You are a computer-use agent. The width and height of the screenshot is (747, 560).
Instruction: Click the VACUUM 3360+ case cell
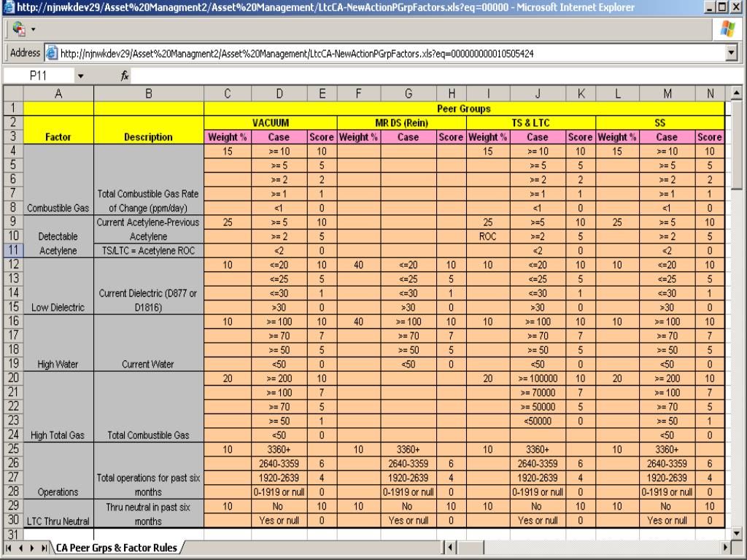[x=279, y=449]
